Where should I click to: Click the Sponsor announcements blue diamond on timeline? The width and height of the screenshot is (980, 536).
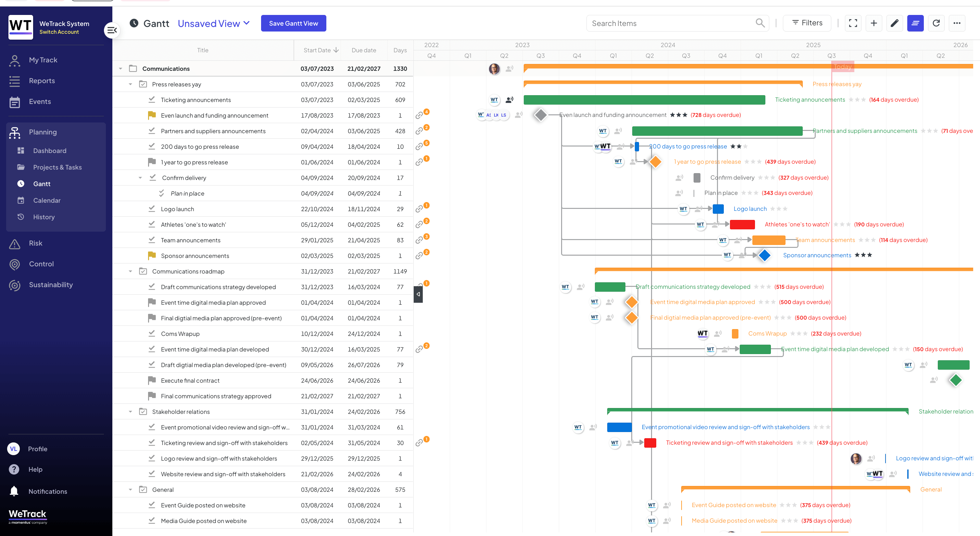[x=764, y=255]
